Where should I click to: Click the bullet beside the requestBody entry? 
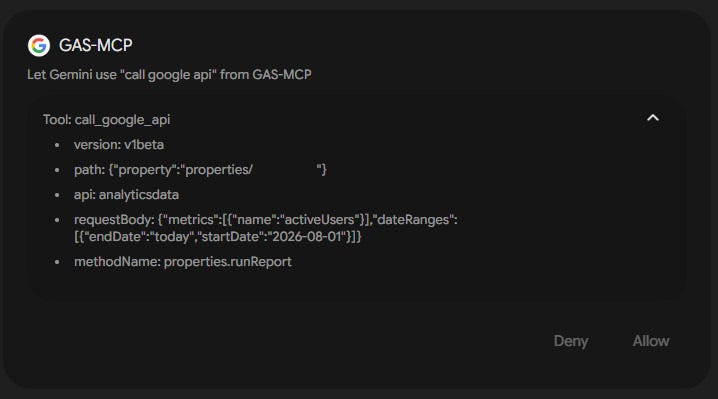[57, 220]
